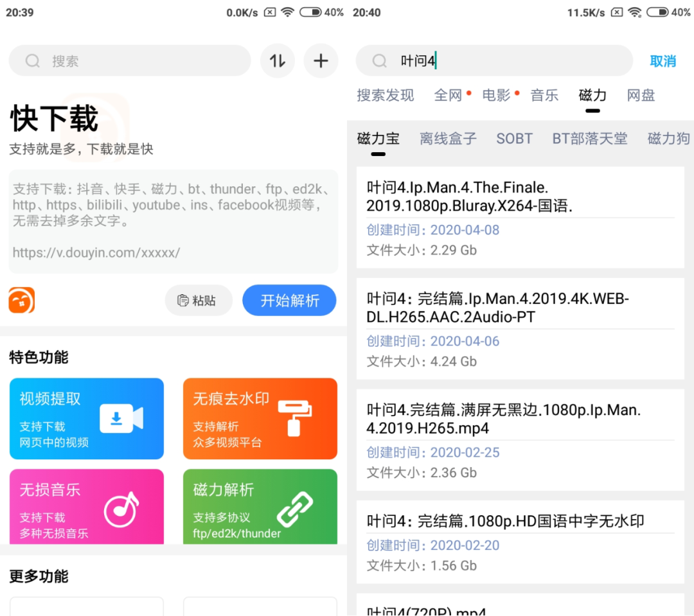Click 创建时间：2020-02-20 text
This screenshot has width=694, height=616.
(x=433, y=545)
